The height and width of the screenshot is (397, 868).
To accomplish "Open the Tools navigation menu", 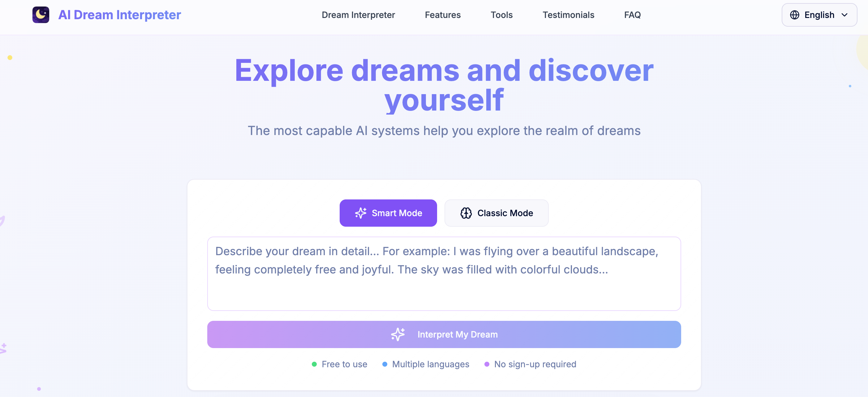I will click(501, 15).
